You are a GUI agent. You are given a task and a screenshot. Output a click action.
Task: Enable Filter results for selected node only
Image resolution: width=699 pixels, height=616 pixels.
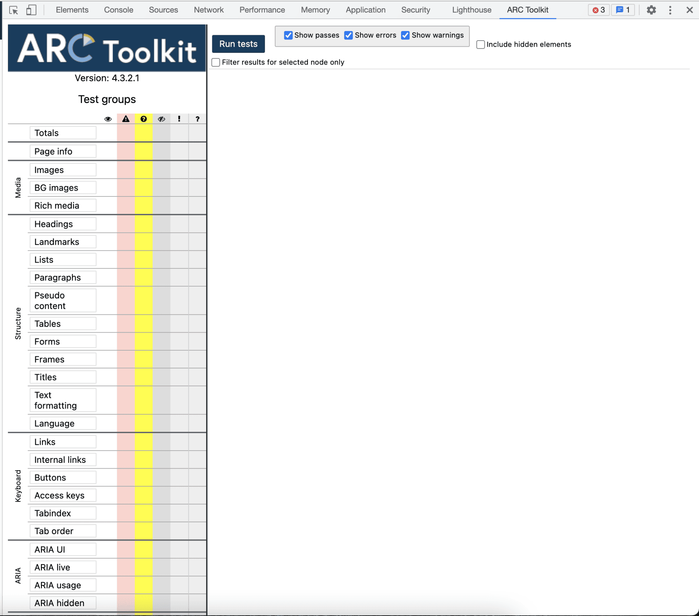pos(216,62)
